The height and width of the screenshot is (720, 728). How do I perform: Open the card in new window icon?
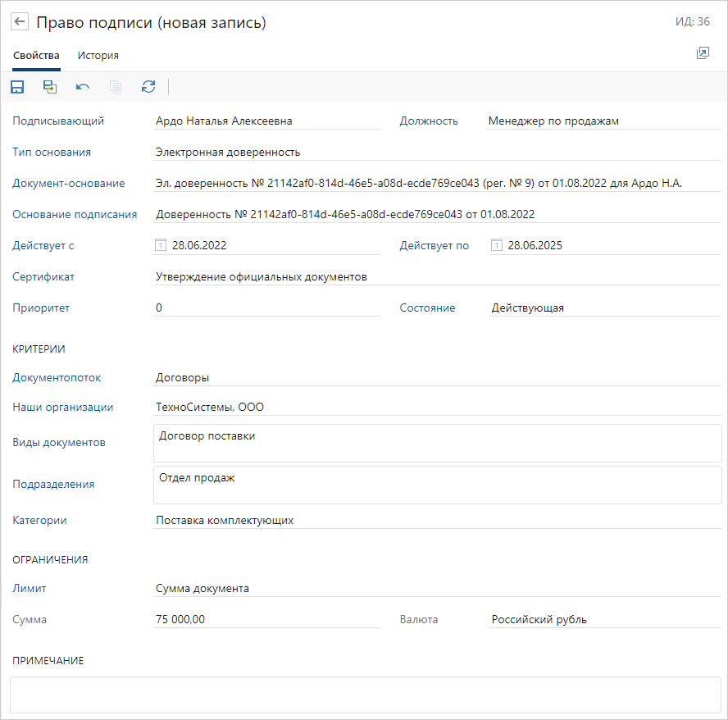click(703, 53)
